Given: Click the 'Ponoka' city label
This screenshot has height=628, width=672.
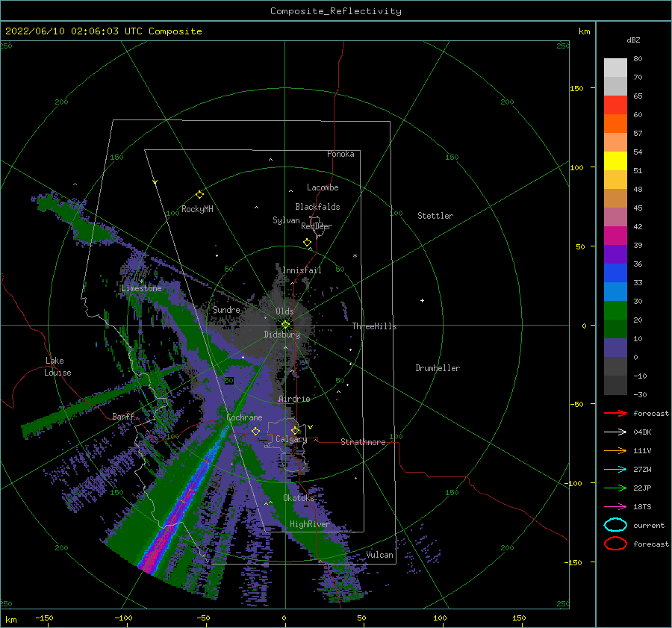Looking at the screenshot, I should [340, 154].
